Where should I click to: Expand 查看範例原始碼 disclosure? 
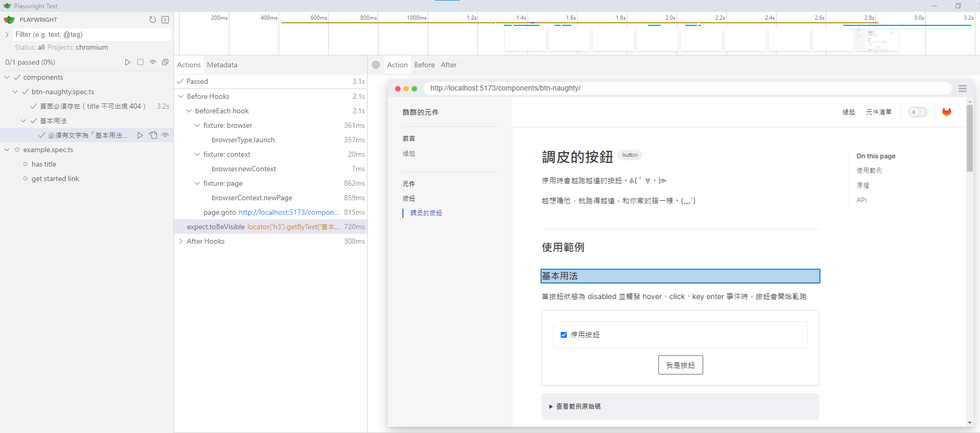pos(680,407)
